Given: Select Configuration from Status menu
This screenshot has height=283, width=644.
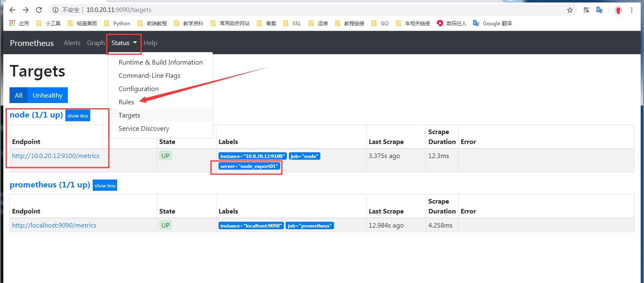Looking at the screenshot, I should tap(161, 89).
